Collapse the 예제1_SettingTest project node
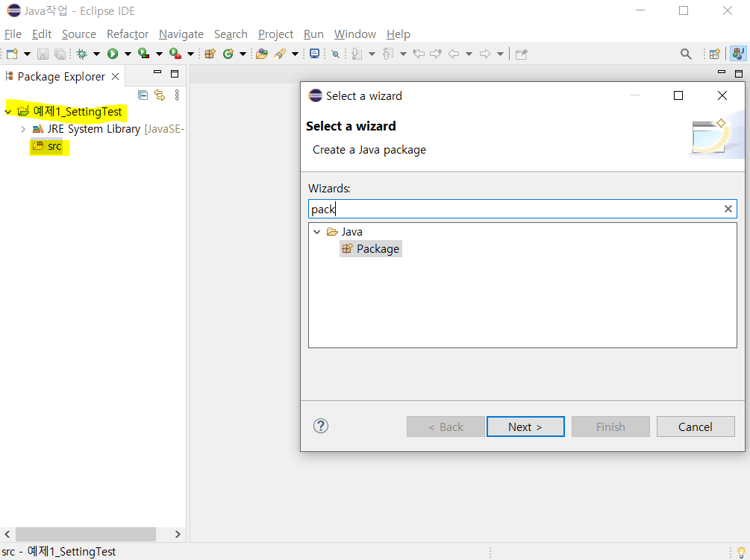Viewport: 750px width, 560px height. (x=8, y=112)
